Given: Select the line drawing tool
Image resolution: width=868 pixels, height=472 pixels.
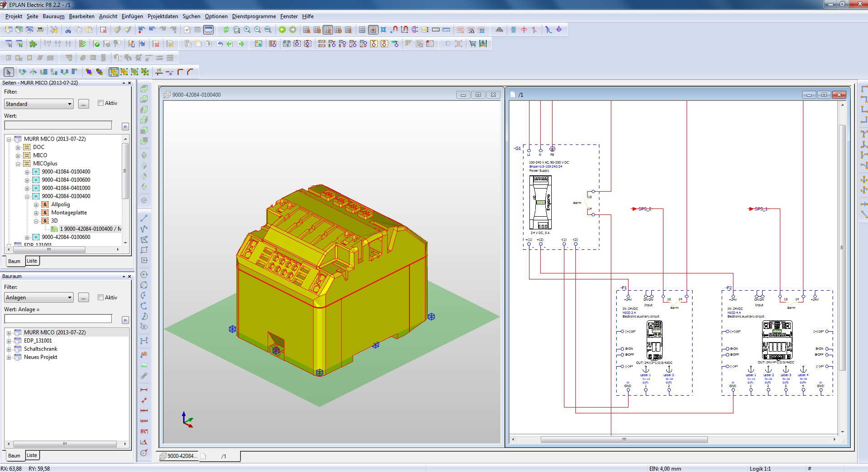Looking at the screenshot, I should point(144,219).
